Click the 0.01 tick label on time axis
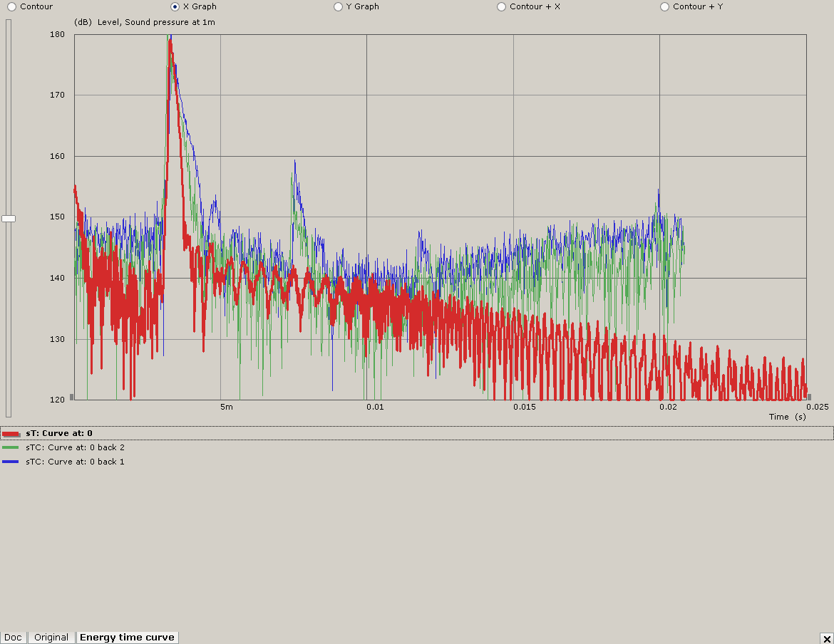 pos(375,407)
